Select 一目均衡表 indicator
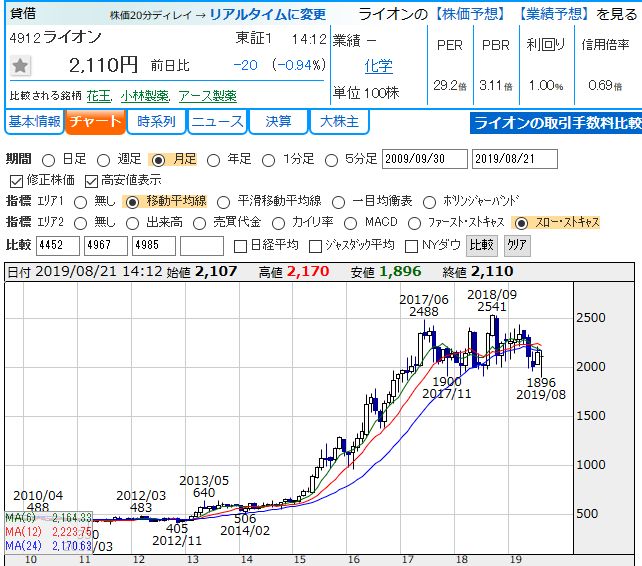This screenshot has height=566, width=642. [338, 202]
